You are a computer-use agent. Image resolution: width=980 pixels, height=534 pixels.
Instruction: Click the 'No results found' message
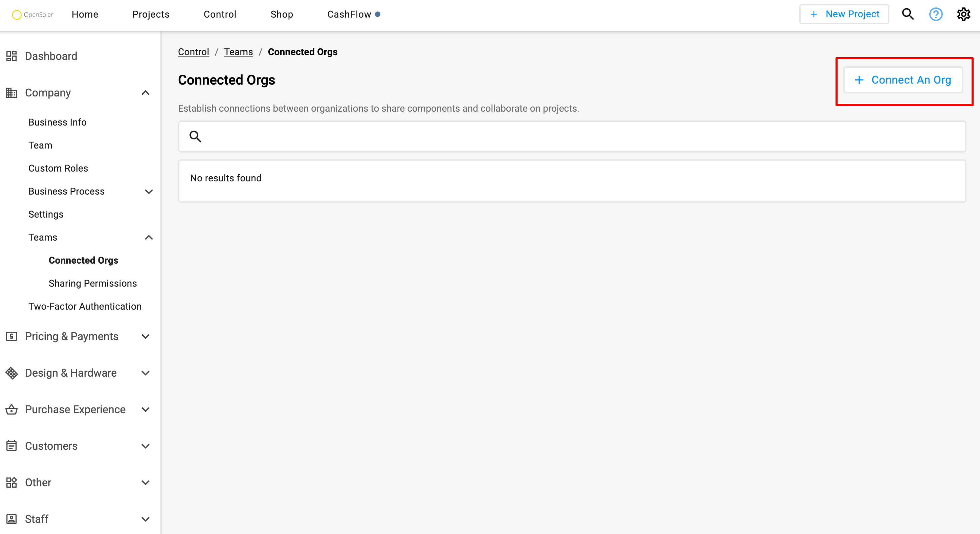(x=226, y=178)
